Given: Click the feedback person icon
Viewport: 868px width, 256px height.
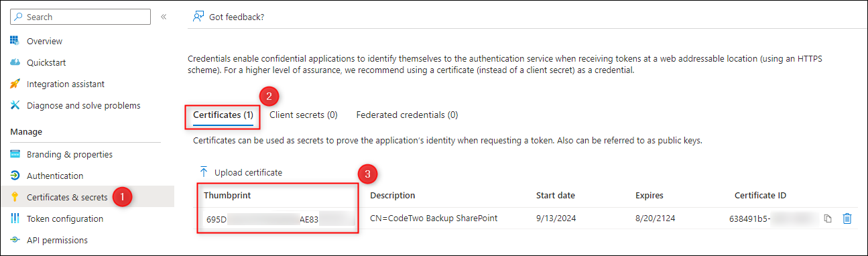Looking at the screenshot, I should point(198,17).
